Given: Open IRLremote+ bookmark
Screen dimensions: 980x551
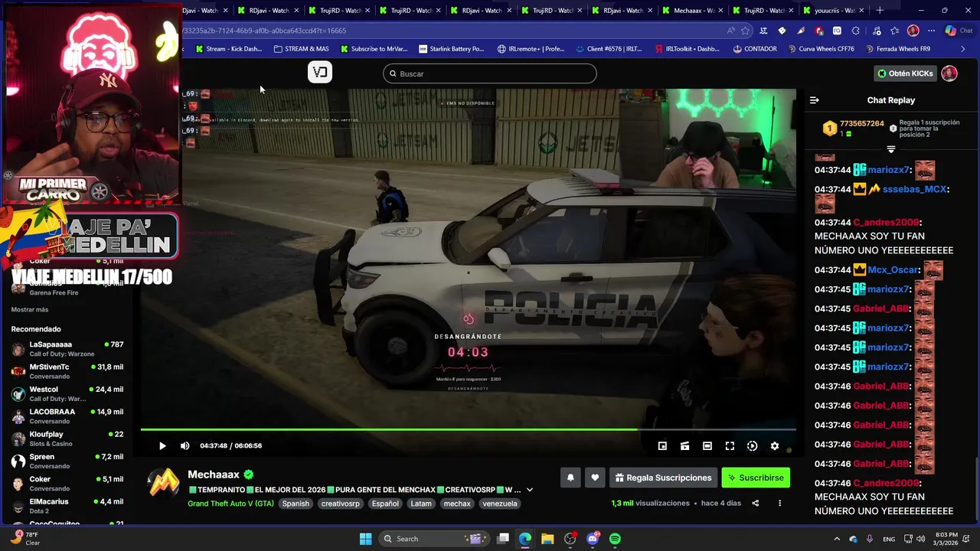Looking at the screenshot, I should pyautogui.click(x=531, y=49).
